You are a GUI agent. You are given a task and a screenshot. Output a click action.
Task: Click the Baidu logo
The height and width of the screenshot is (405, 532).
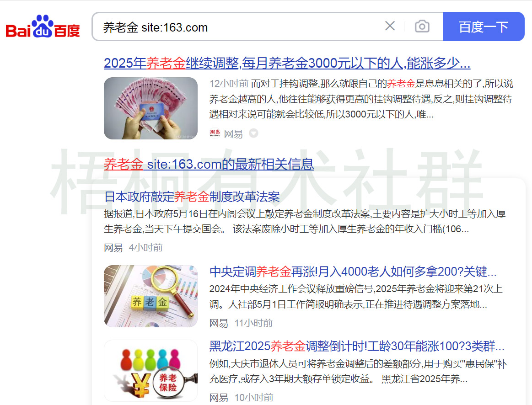pos(43,27)
